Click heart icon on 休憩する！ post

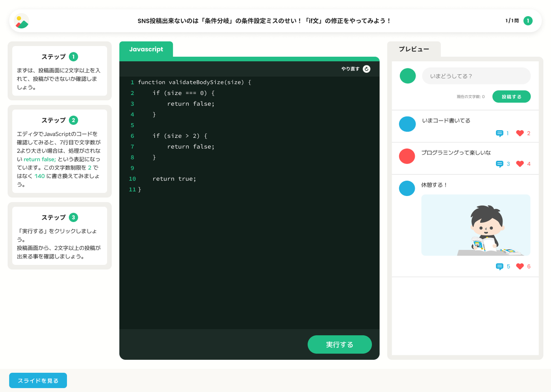pos(520,266)
